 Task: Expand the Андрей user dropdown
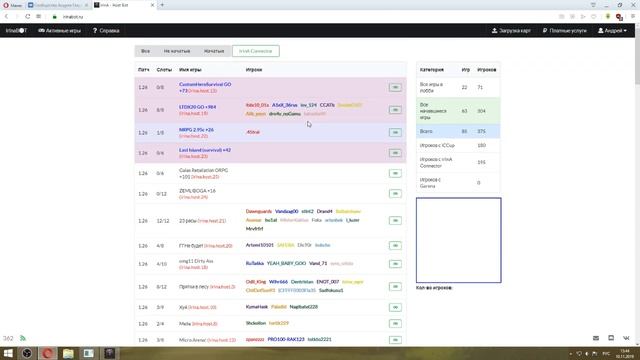(612, 31)
